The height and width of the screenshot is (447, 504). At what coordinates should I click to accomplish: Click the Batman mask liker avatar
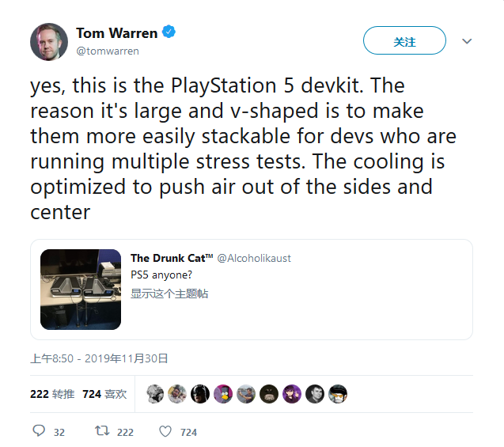coord(200,394)
